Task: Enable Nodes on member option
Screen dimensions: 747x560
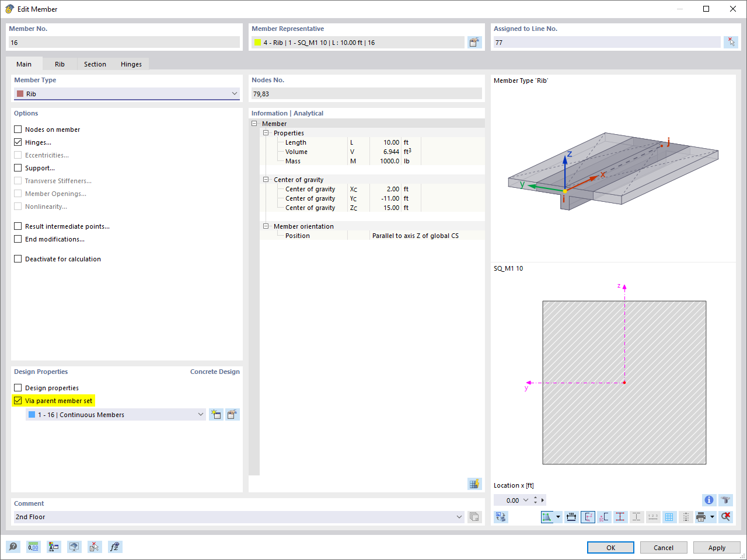Action: tap(18, 129)
